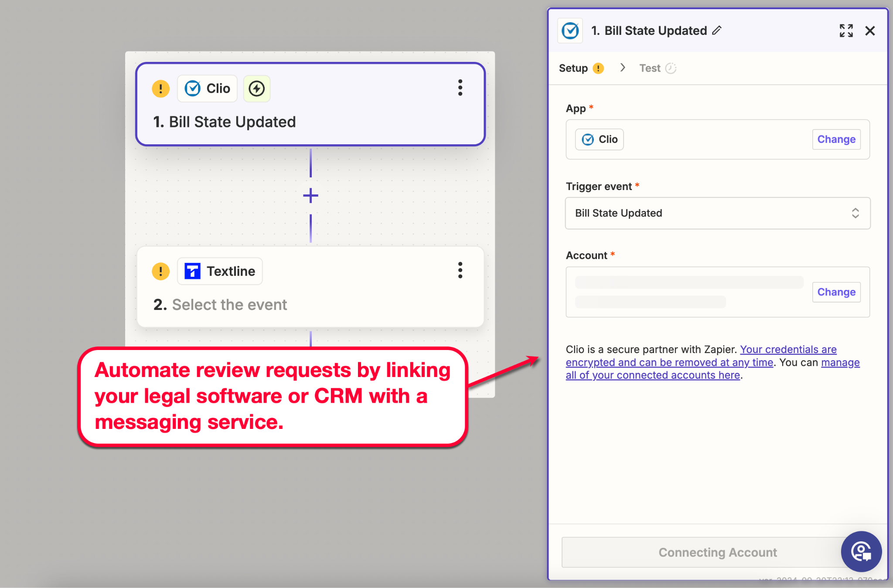Open the manage connected accounts link
Screen dimensions: 893x588
(653, 375)
